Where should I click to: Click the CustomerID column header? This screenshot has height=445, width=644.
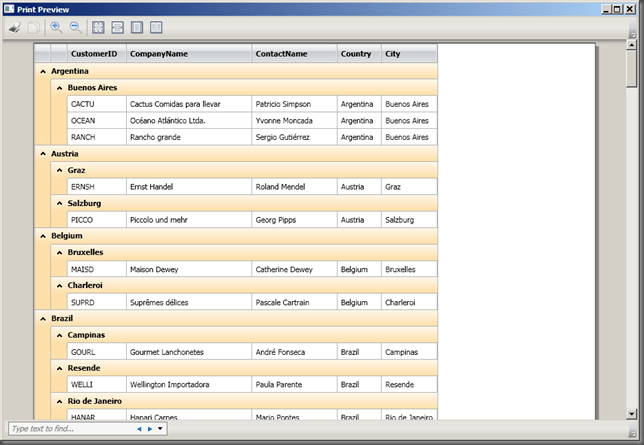(97, 54)
